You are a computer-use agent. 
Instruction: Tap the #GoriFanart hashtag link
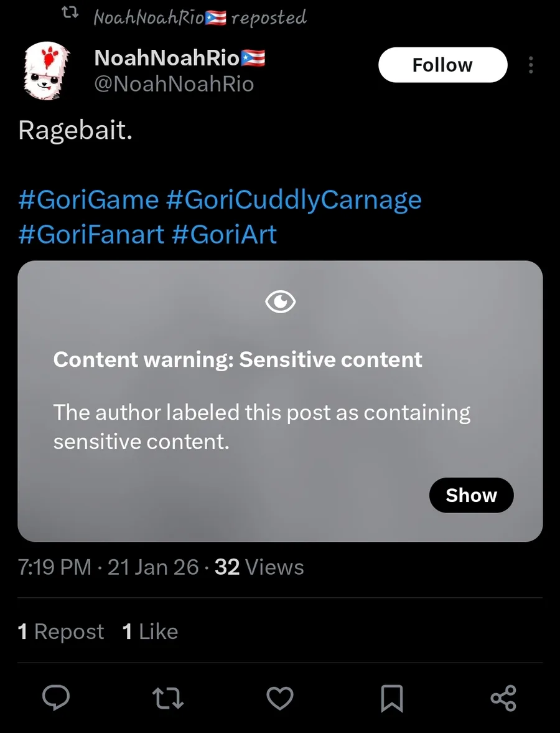click(91, 235)
